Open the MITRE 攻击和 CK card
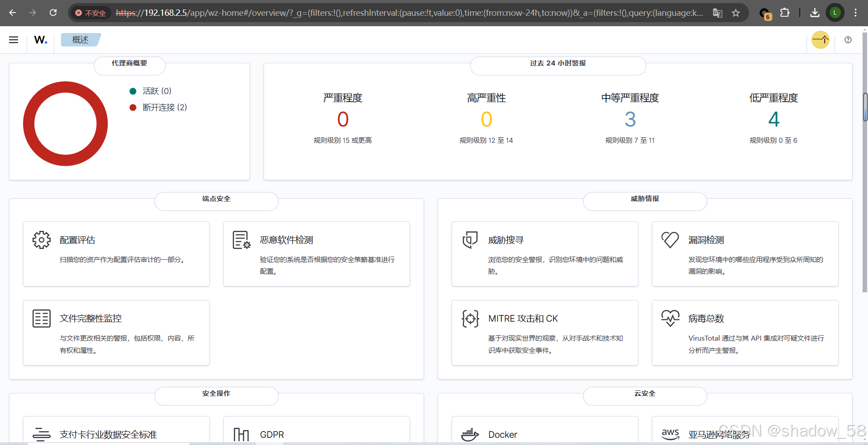 coord(545,333)
